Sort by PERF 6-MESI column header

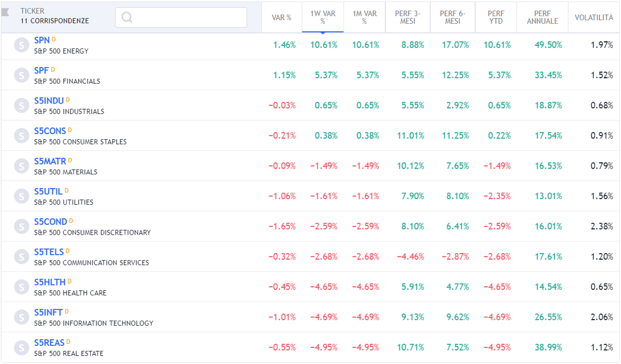452,18
